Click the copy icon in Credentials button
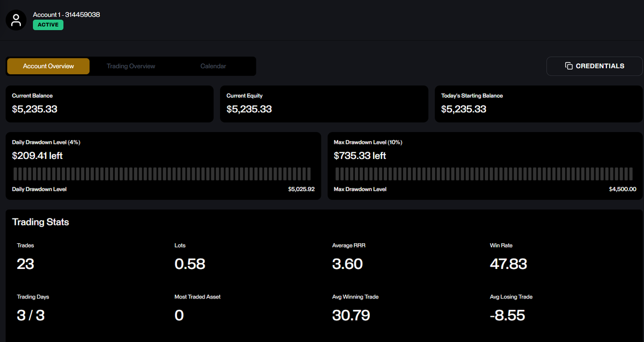Image resolution: width=644 pixels, height=342 pixels. (x=569, y=66)
